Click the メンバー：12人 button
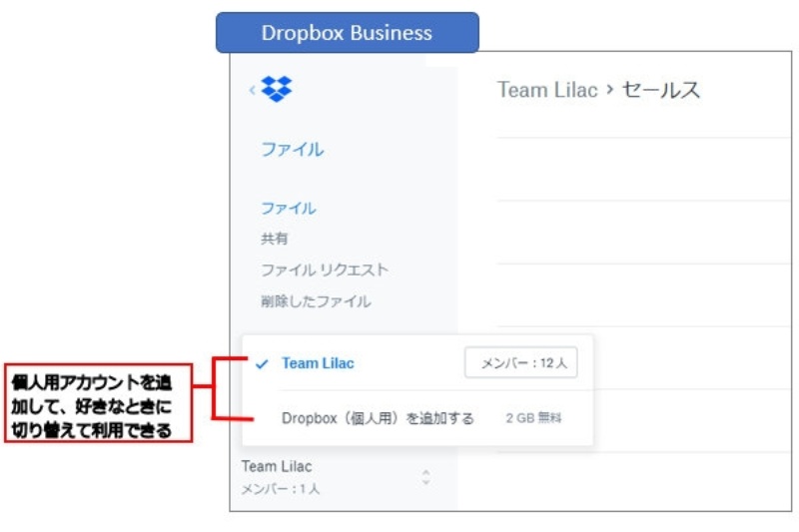The image size is (799, 532). click(x=521, y=364)
